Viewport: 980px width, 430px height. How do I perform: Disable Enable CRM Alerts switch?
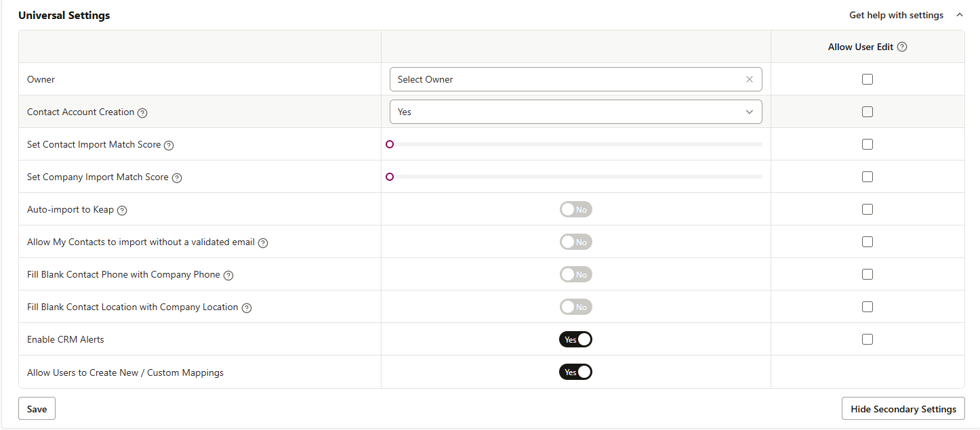pyautogui.click(x=576, y=339)
